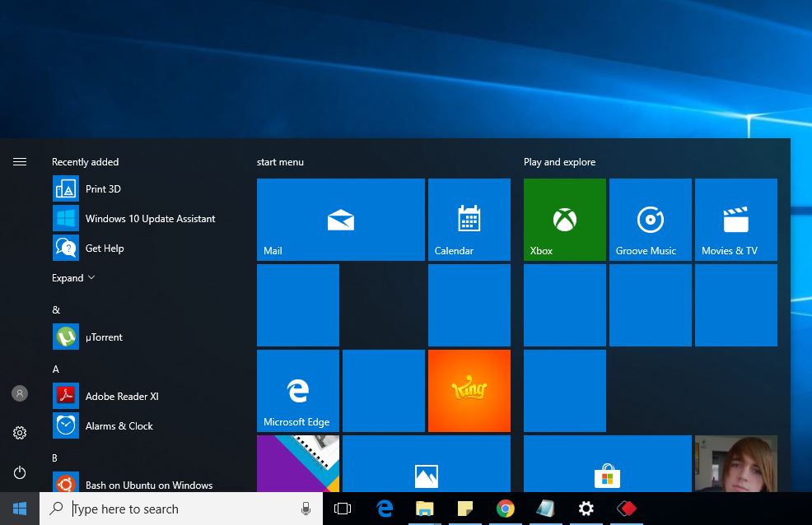Open Task View on the taskbar
812x525 pixels.
pos(343,509)
